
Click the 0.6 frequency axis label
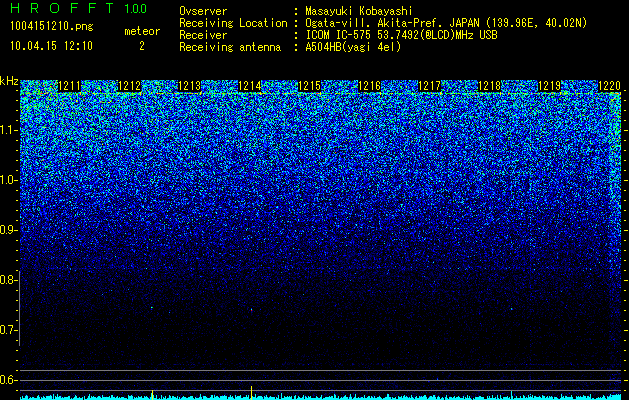pyautogui.click(x=8, y=380)
